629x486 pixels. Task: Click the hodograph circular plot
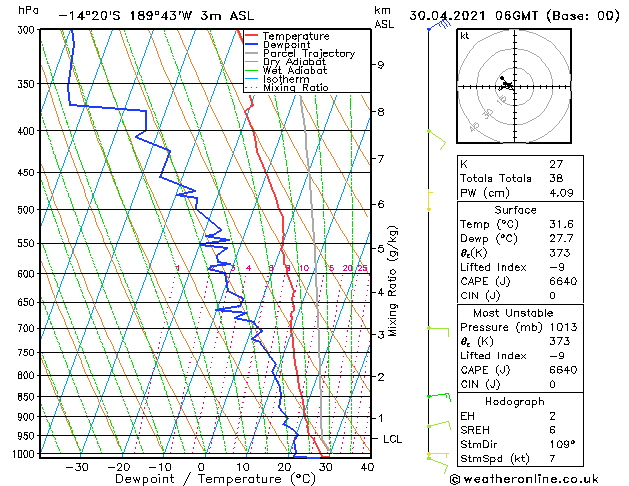click(x=507, y=86)
